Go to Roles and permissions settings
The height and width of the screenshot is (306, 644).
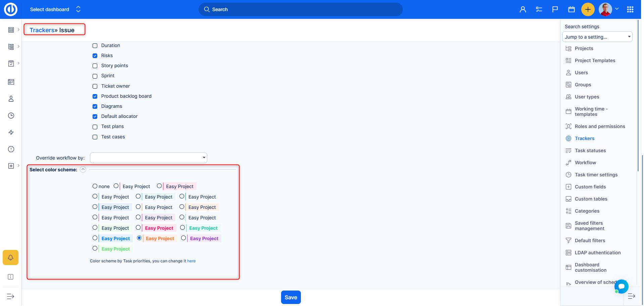coord(600,126)
